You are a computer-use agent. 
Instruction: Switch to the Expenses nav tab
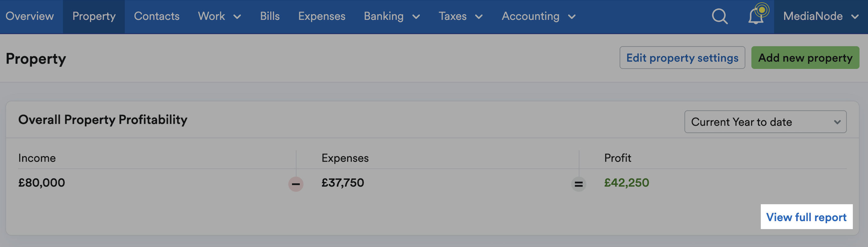(322, 16)
